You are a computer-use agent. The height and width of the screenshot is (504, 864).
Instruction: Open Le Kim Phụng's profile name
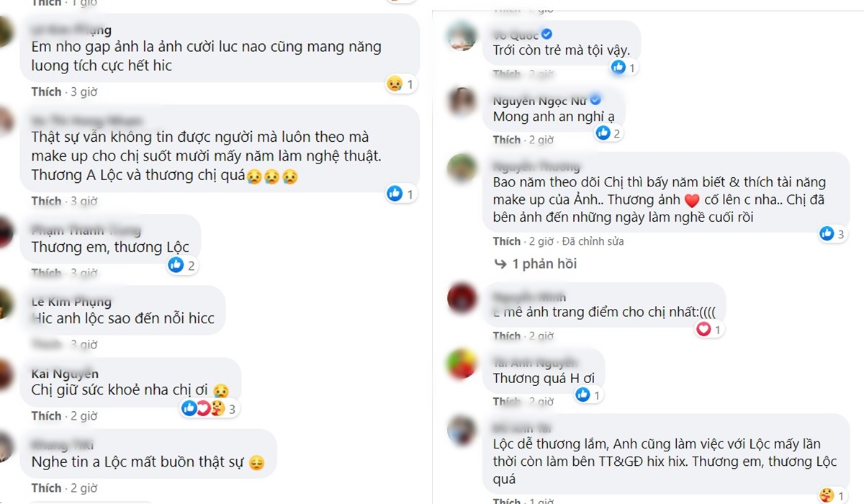(x=71, y=301)
